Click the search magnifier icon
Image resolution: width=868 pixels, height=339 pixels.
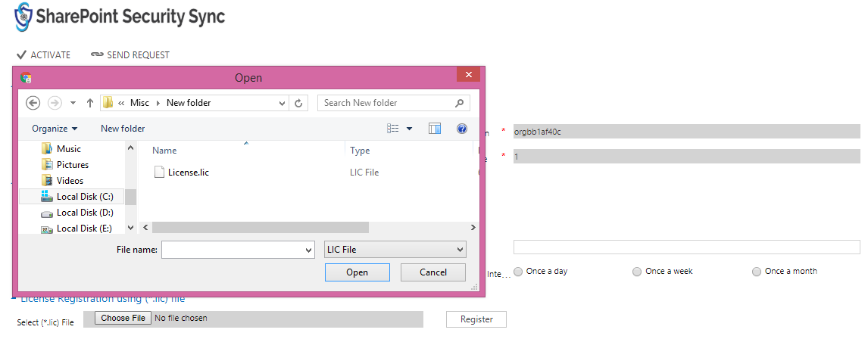(x=459, y=103)
